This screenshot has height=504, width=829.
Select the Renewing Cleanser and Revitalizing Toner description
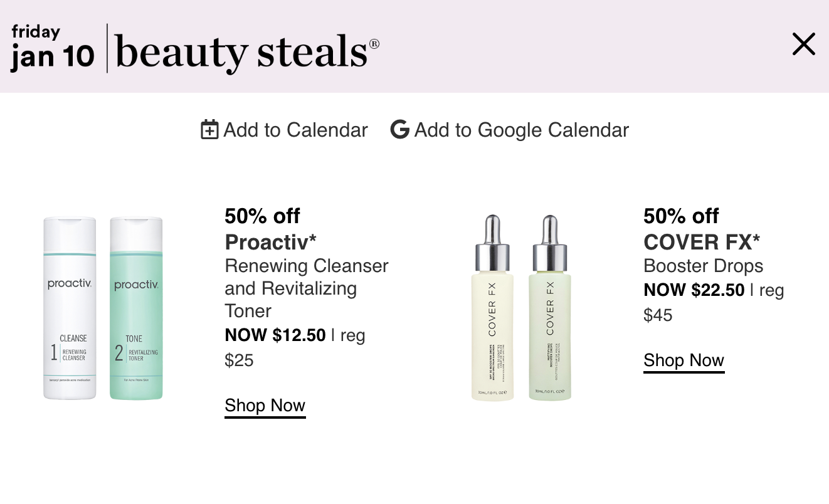[307, 288]
